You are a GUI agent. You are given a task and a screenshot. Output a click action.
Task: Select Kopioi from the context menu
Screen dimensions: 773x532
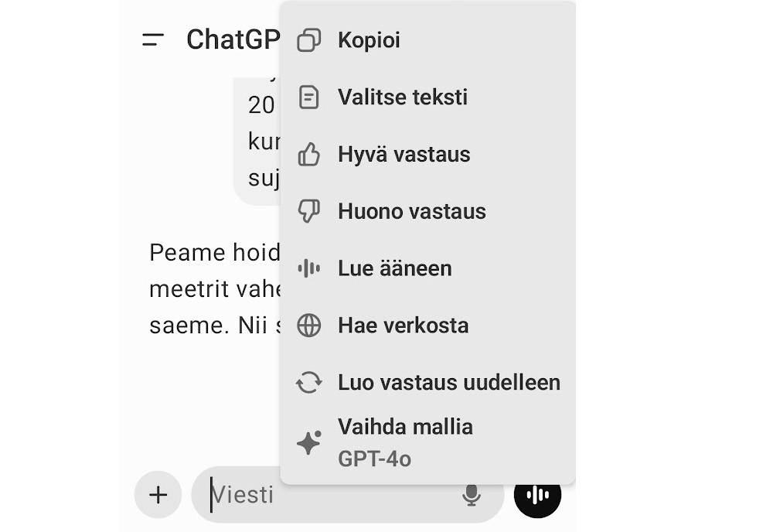coord(369,40)
